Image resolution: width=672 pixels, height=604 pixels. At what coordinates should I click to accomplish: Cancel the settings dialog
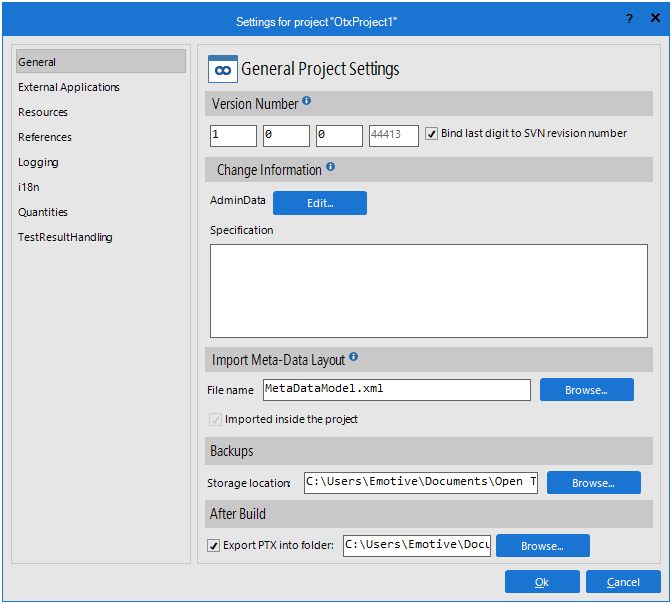(623, 582)
